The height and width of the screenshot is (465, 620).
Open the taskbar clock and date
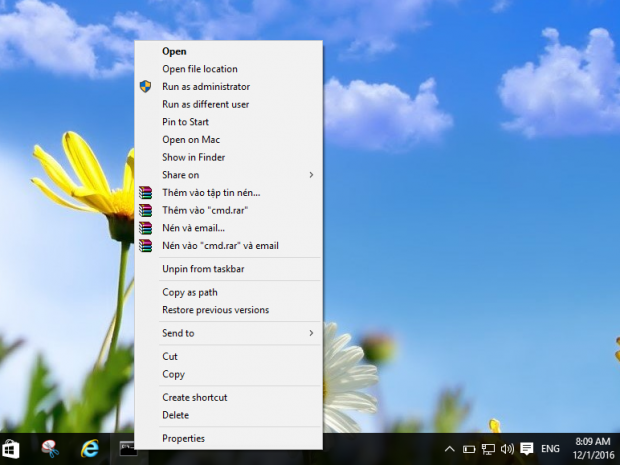click(x=591, y=449)
